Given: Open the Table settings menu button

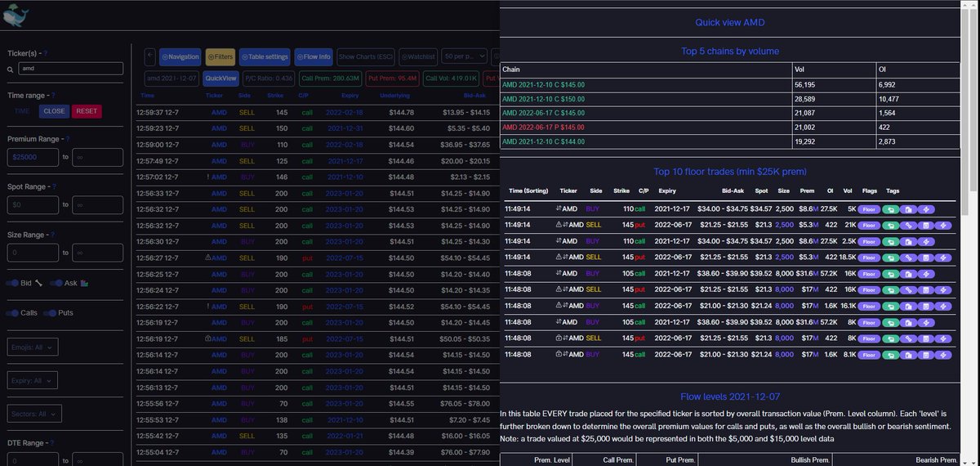Looking at the screenshot, I should [x=265, y=56].
